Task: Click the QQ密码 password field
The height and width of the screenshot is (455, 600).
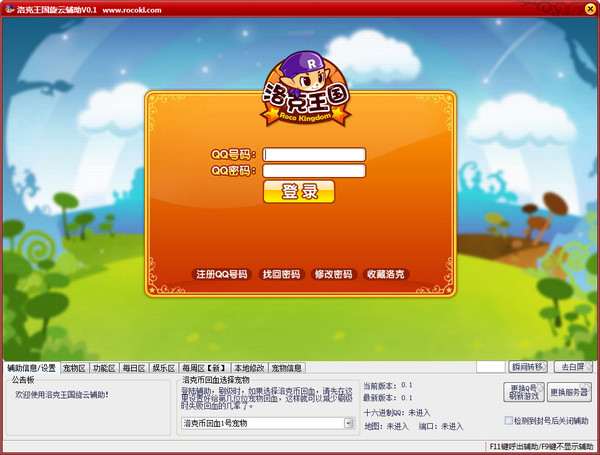Action: coord(314,171)
